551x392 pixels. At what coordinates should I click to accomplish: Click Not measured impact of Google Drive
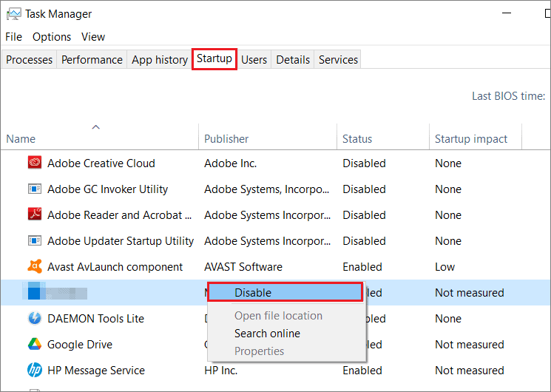[x=469, y=345]
